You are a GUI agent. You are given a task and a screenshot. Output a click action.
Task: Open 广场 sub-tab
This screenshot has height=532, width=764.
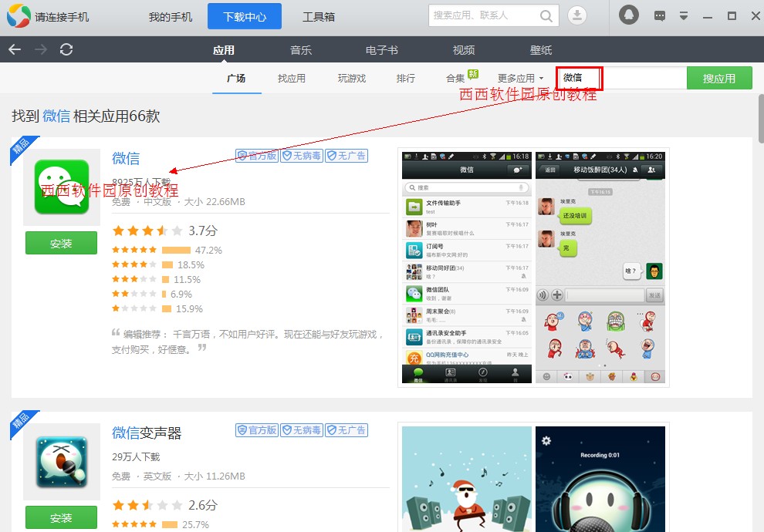click(x=236, y=79)
